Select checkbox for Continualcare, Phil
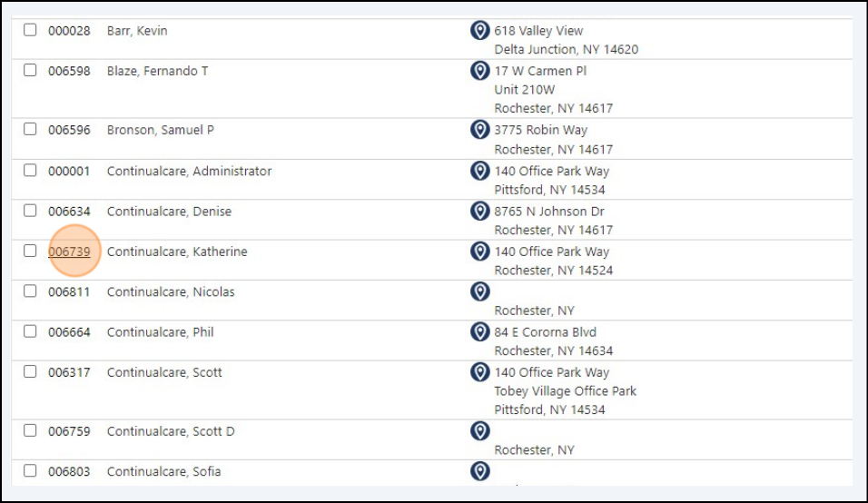 coord(30,331)
